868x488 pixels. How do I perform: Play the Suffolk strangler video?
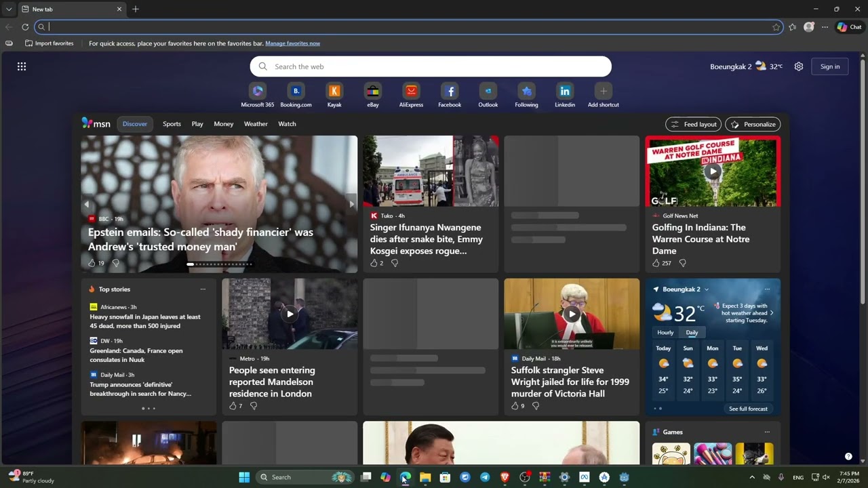point(572,314)
